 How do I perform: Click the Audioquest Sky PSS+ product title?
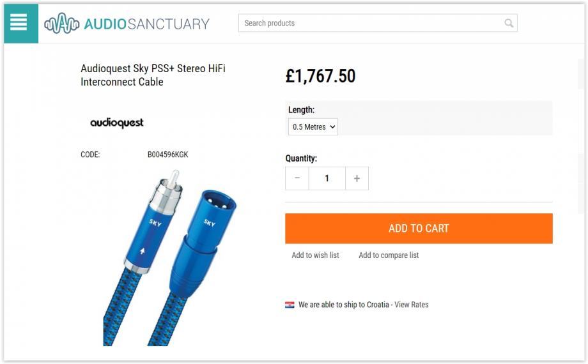coord(153,75)
